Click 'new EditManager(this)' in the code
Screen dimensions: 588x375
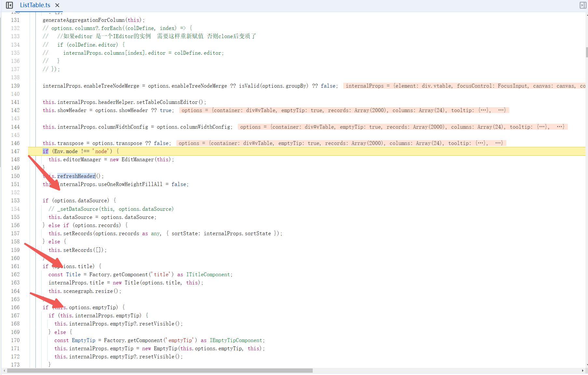click(x=141, y=159)
